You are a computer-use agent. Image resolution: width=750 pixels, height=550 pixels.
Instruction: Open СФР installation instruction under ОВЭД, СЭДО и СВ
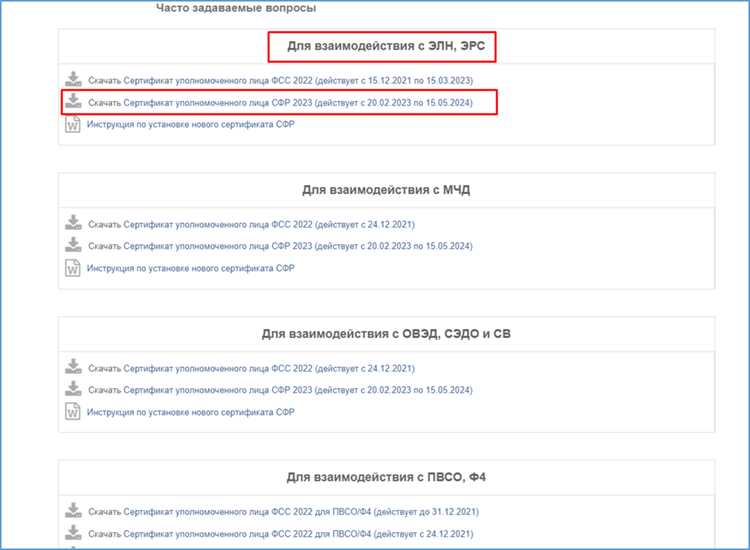coord(190,412)
